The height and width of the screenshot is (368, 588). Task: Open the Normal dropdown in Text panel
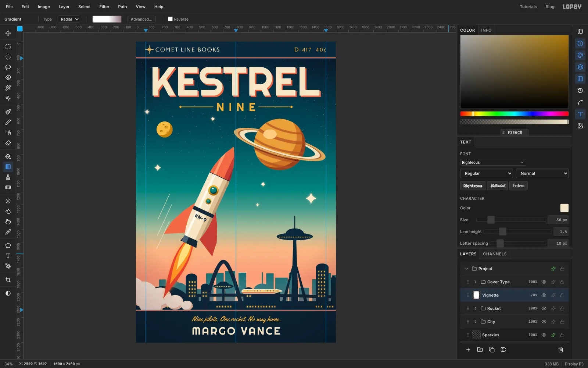tap(542, 173)
